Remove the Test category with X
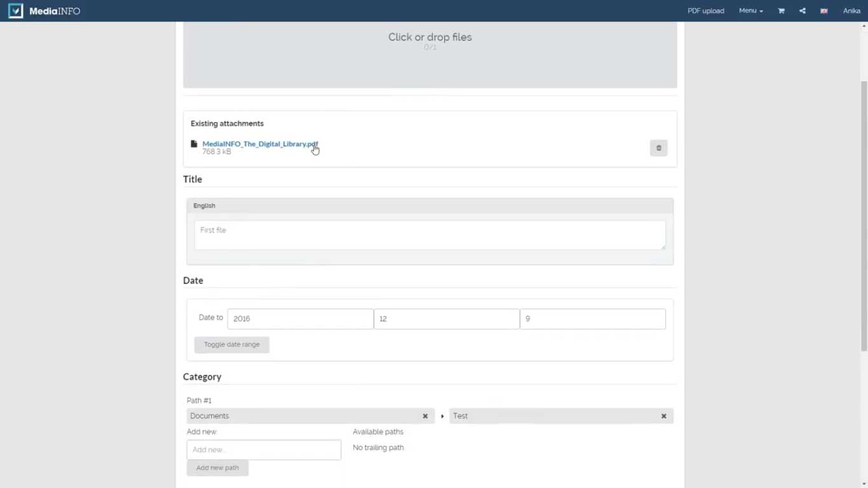Screen dimensions: 868x488 [663, 416]
